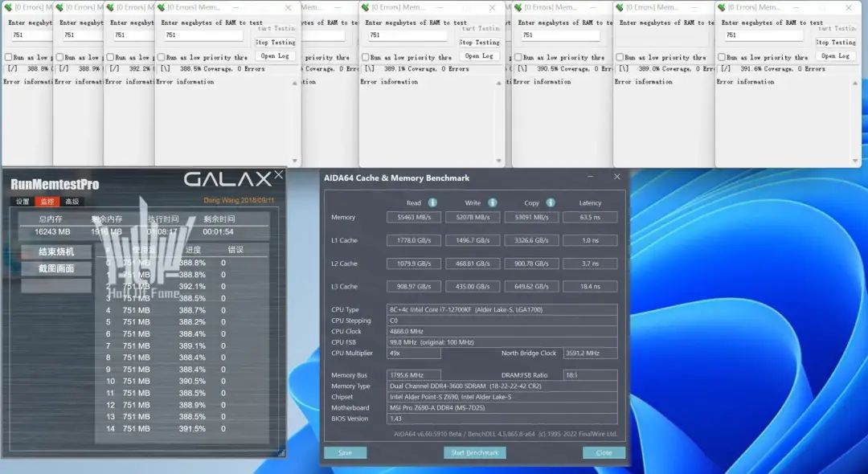Click the 结束烧机 button to stop test
868x474 pixels.
tap(56, 251)
